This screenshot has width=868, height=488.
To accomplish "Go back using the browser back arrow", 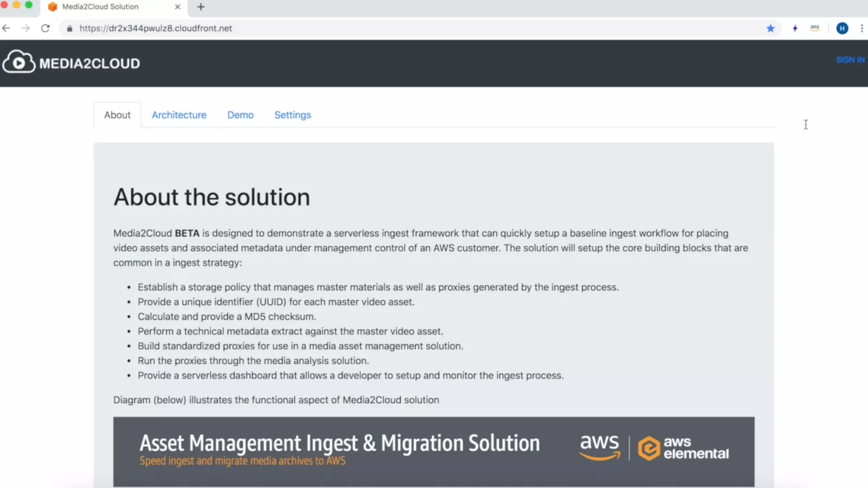I will coord(6,28).
